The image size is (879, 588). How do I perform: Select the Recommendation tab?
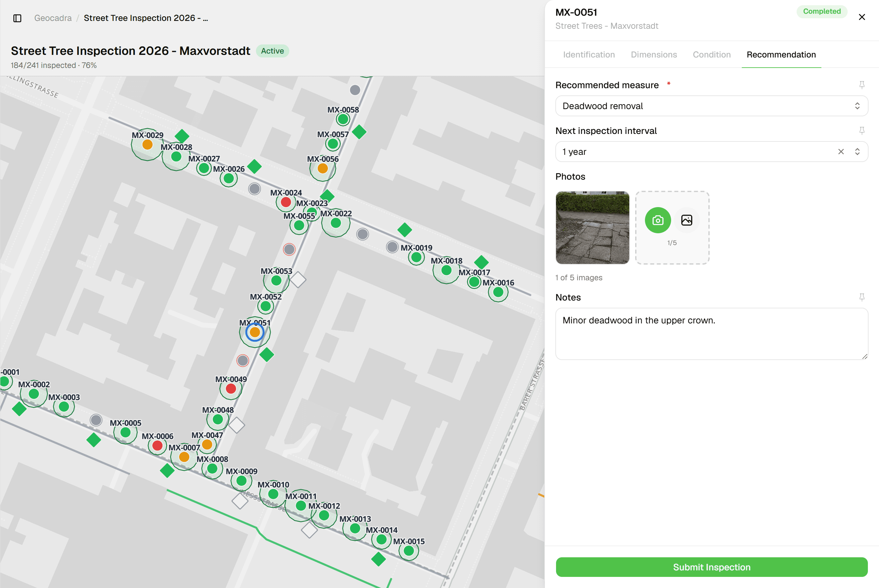click(781, 55)
